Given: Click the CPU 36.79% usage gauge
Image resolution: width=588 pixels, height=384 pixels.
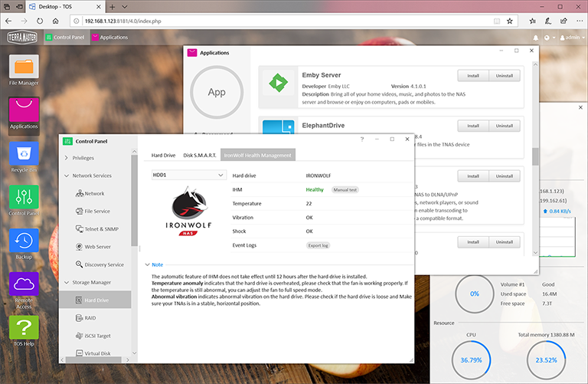Looking at the screenshot, I should tap(471, 360).
